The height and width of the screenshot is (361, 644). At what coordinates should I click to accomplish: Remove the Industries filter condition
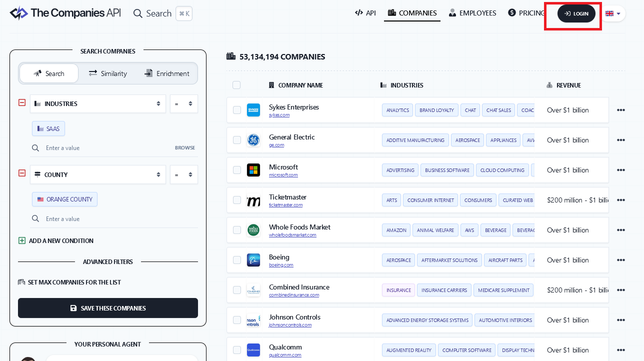click(22, 102)
